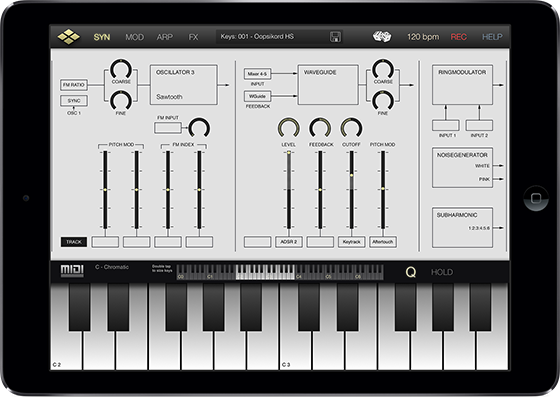Viewport: 560px width, 398px height.
Task: Open the FM INPUT source box
Action: [168, 128]
